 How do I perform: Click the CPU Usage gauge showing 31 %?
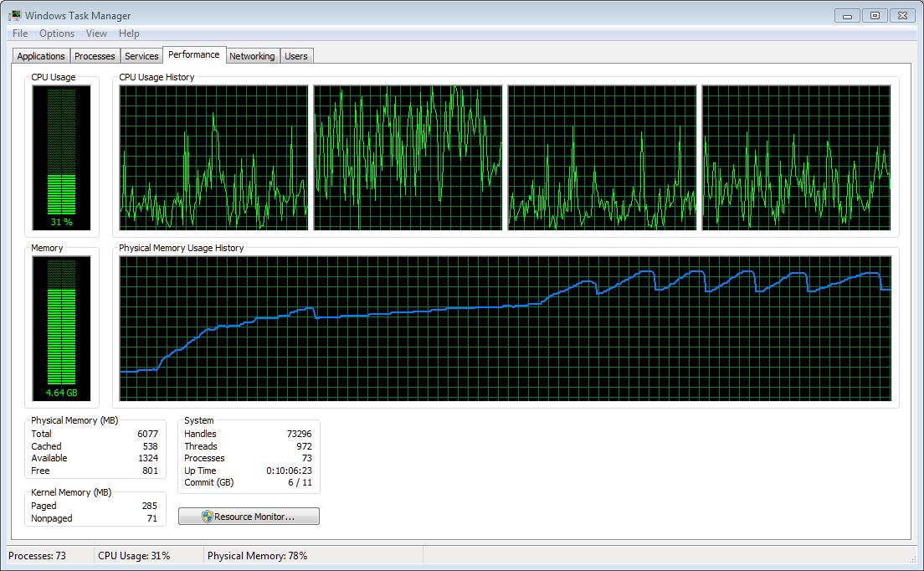(x=61, y=157)
